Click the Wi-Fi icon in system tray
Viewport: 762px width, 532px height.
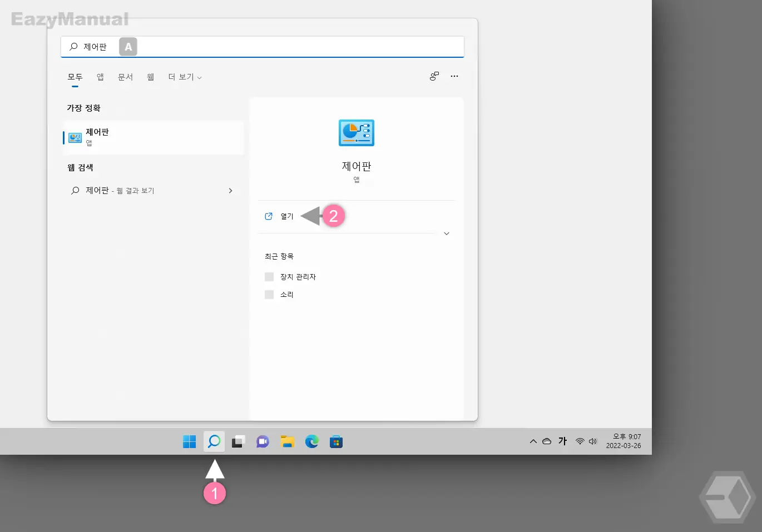pyautogui.click(x=580, y=441)
